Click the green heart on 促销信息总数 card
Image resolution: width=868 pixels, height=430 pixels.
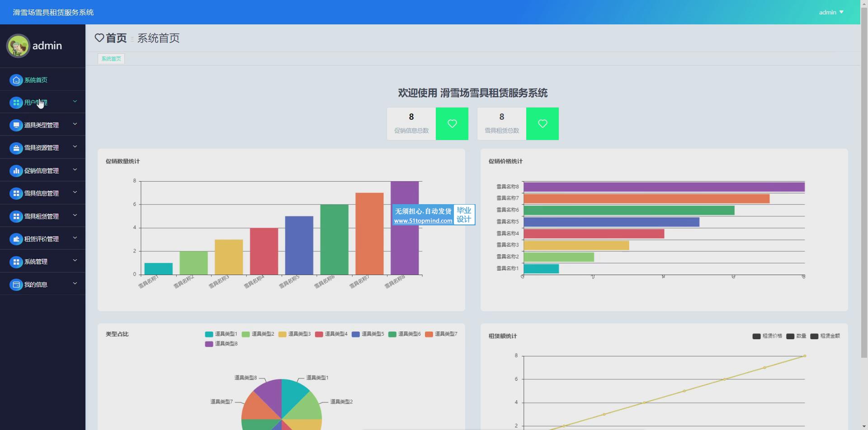(452, 124)
